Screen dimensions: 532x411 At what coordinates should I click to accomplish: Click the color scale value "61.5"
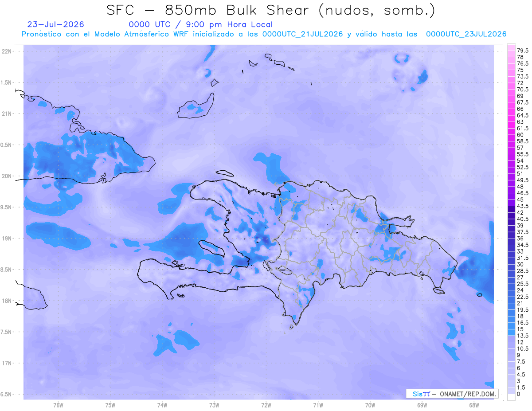pyautogui.click(x=523, y=128)
